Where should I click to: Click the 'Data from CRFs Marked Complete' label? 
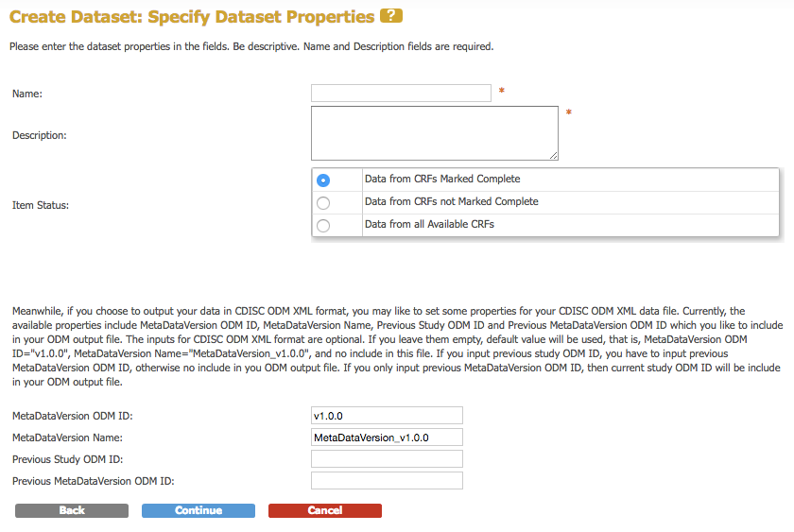[x=442, y=179]
